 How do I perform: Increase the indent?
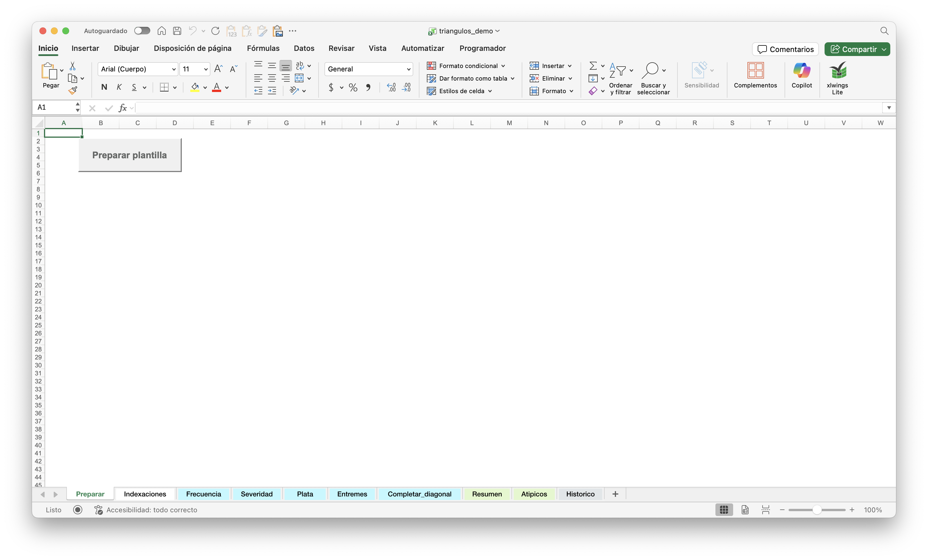(272, 90)
